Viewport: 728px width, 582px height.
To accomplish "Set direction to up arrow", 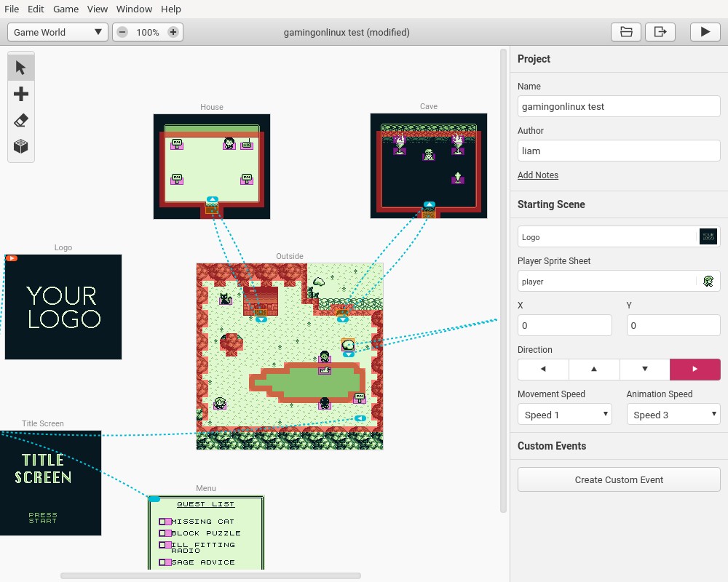I will click(594, 369).
